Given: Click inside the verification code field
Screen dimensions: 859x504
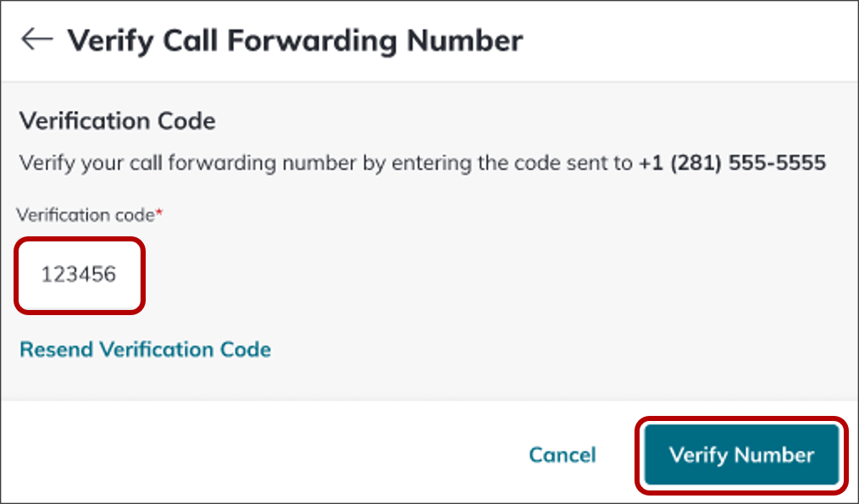Looking at the screenshot, I should [79, 275].
